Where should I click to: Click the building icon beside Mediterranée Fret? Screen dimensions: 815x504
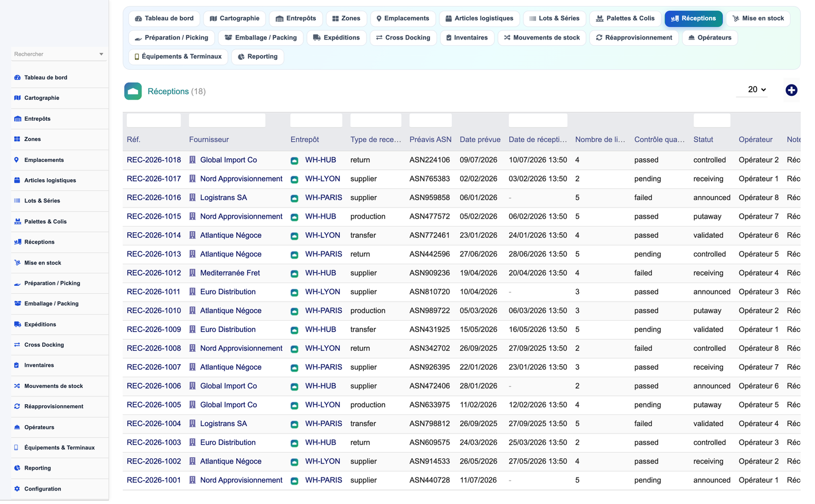(192, 273)
